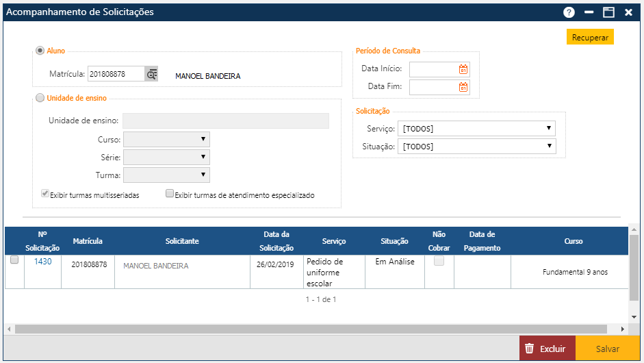Click the vertical scrollbar up arrow
This screenshot has height=363, width=644.
(x=634, y=229)
